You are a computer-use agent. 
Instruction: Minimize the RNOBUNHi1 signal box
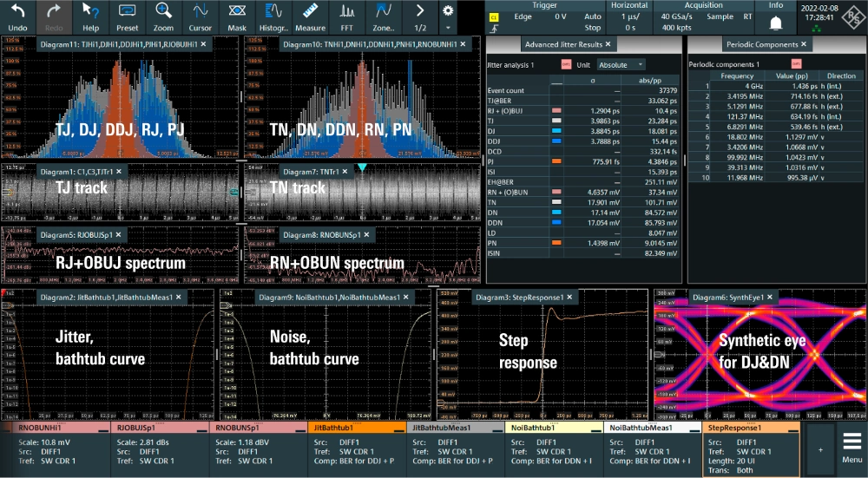(105, 429)
